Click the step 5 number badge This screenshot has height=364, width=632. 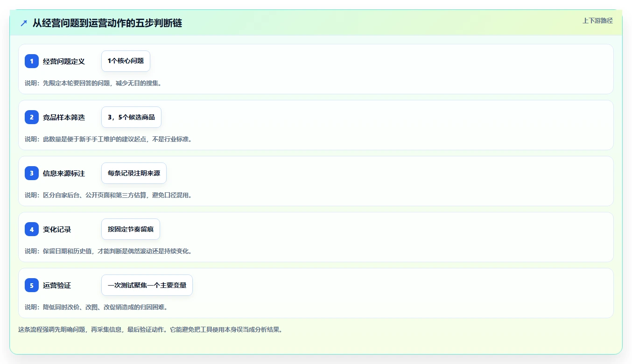pyautogui.click(x=32, y=285)
